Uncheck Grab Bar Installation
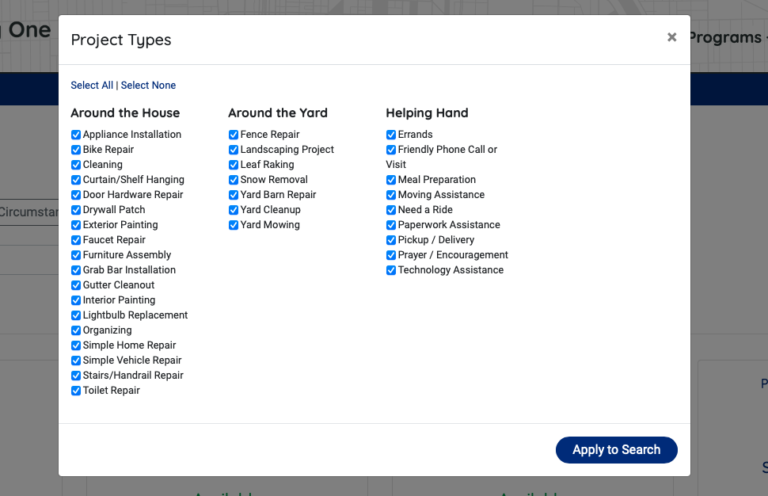768x496 pixels. [76, 270]
